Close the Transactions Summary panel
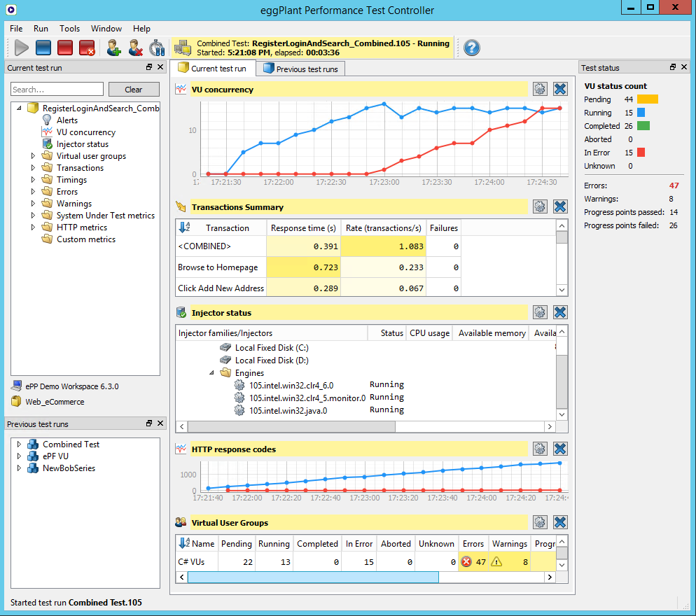Screen dimensions: 696x616 pos(559,206)
